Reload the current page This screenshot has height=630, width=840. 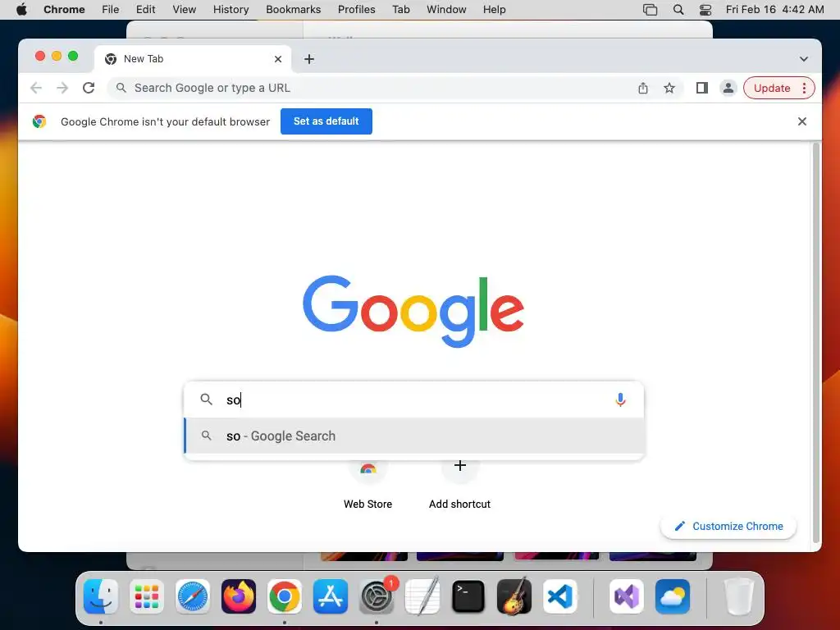click(x=89, y=88)
